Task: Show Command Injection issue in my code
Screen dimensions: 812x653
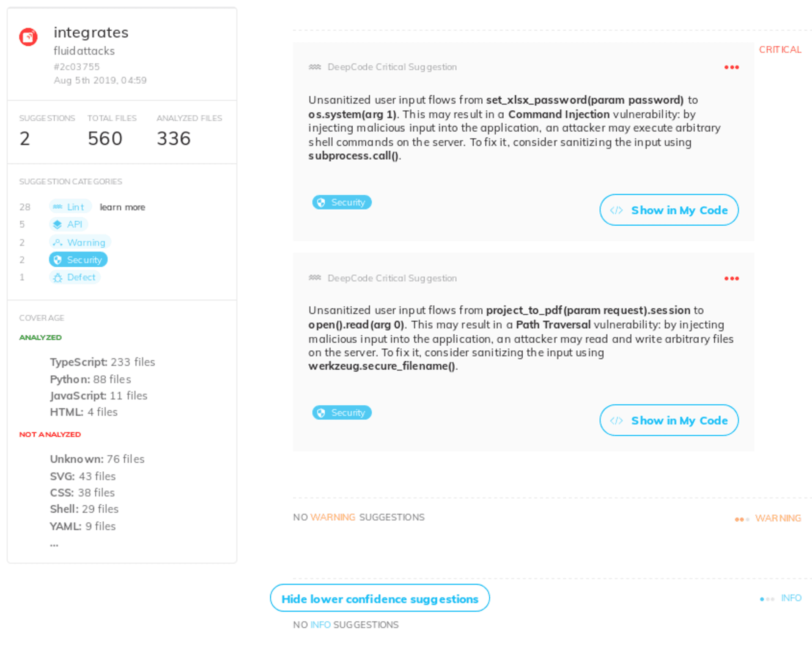Action: (669, 210)
